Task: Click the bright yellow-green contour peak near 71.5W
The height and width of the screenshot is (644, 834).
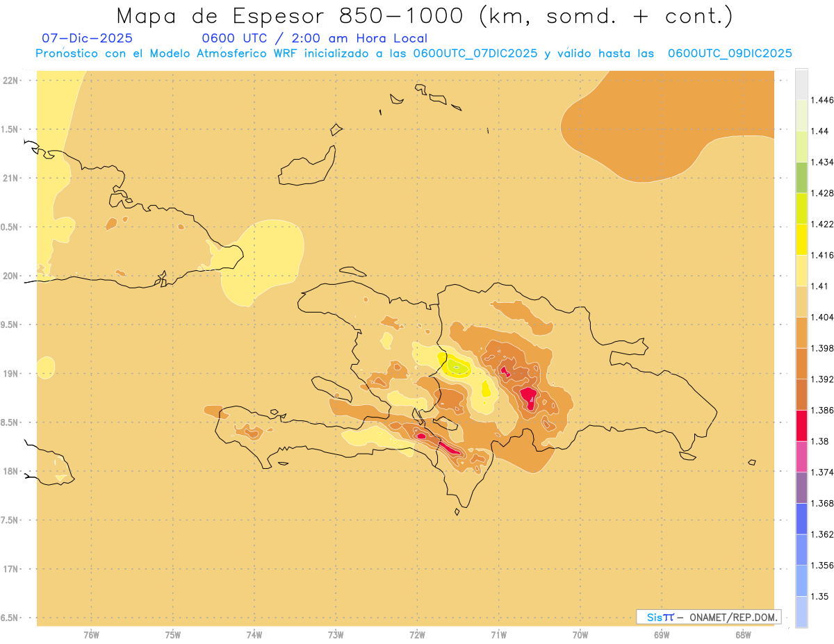Action: pyautogui.click(x=456, y=365)
